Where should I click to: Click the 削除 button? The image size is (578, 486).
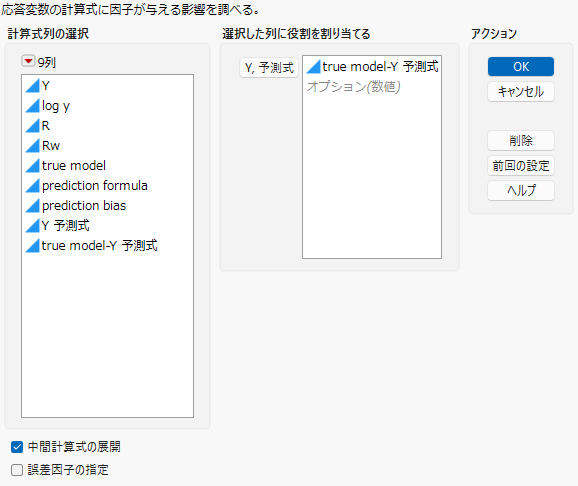[521, 140]
